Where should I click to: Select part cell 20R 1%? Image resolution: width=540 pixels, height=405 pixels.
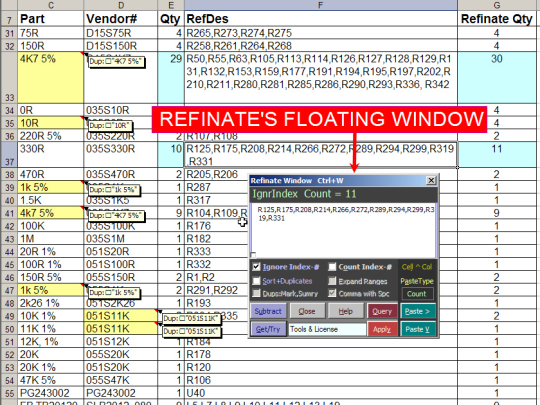(x=51, y=251)
